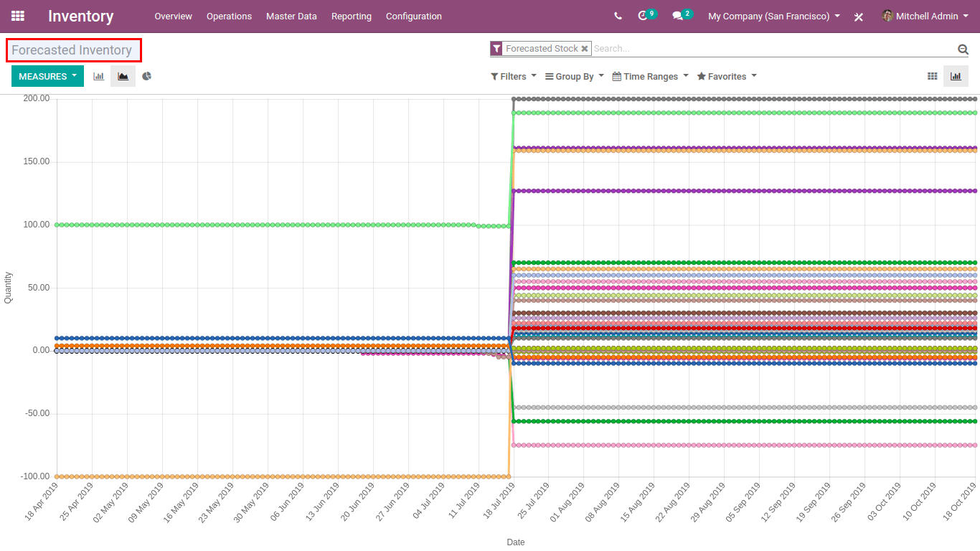This screenshot has width=980, height=551.
Task: Open the Master Data menu
Action: point(291,16)
